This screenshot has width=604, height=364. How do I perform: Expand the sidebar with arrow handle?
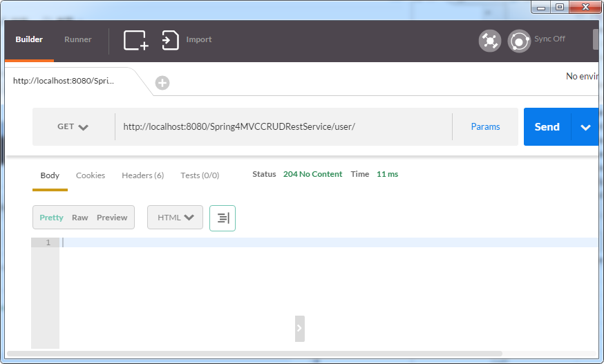(300, 329)
